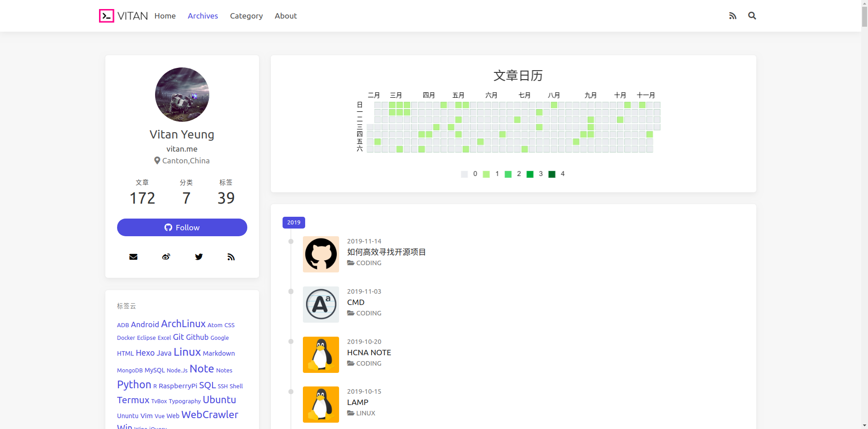Select the MongoDB tag

[x=130, y=371]
